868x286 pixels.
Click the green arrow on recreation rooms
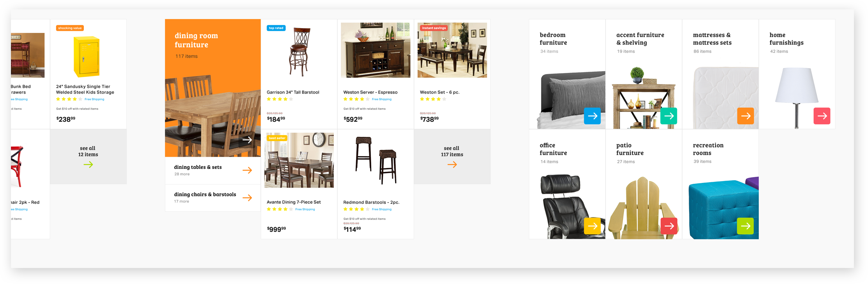(x=745, y=226)
